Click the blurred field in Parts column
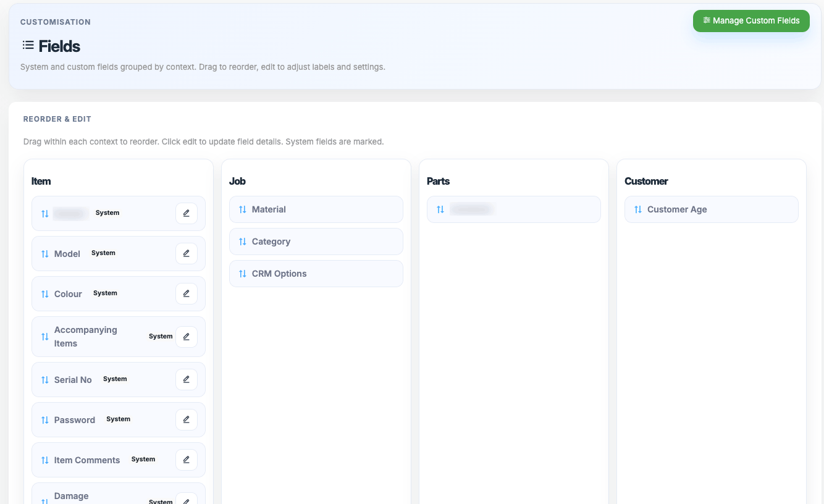The width and height of the screenshot is (824, 504). [471, 209]
